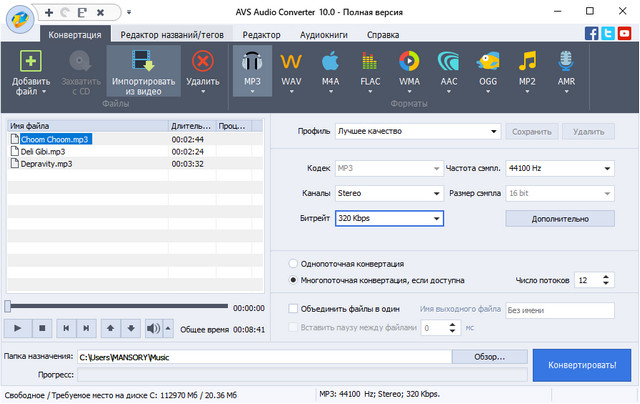The height and width of the screenshot is (404, 640).
Task: Select the FLAC format icon
Action: 369,62
